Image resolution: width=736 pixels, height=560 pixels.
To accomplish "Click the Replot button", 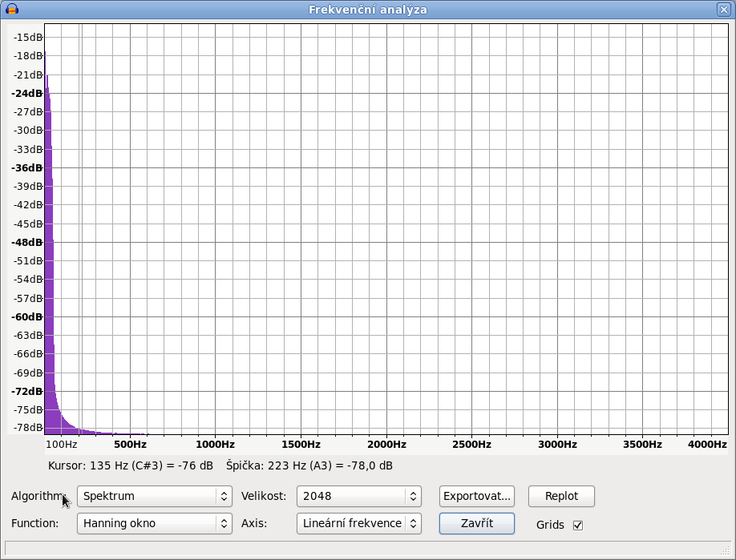I will [x=561, y=496].
